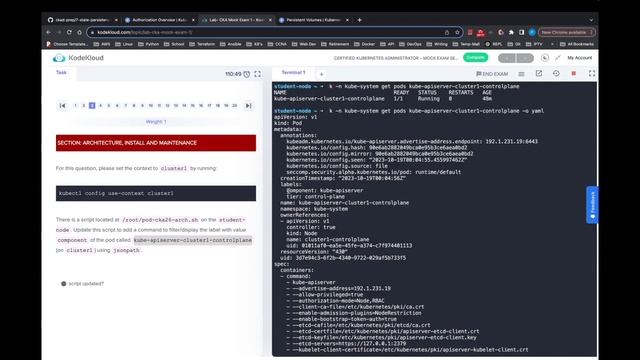This screenshot has height=360, width=640.
Task: Click the share icon in the address bar
Action: [447, 32]
